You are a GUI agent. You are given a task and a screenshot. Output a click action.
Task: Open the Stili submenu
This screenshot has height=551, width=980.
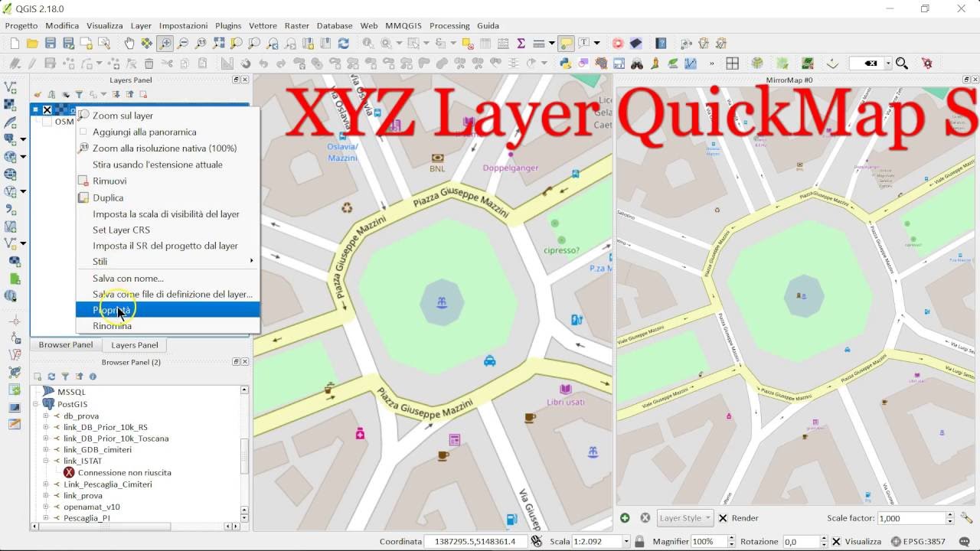[x=168, y=262]
